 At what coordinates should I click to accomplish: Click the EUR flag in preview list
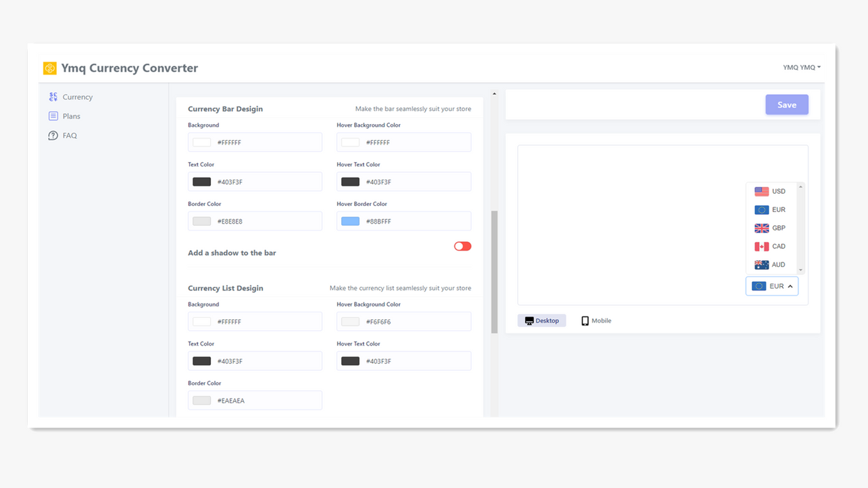[x=762, y=209]
